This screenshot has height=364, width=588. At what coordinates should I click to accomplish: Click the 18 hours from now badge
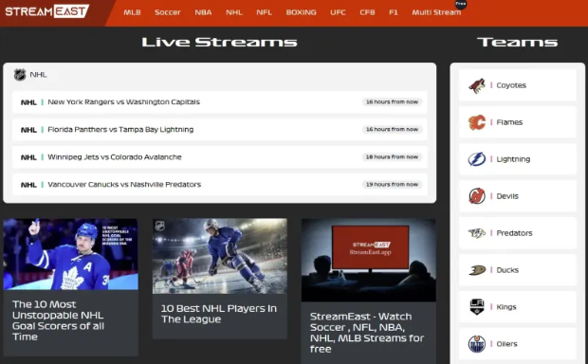[392, 157]
